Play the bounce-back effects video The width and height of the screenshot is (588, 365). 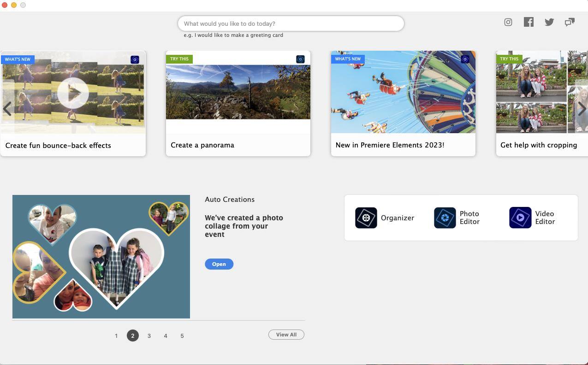click(73, 93)
